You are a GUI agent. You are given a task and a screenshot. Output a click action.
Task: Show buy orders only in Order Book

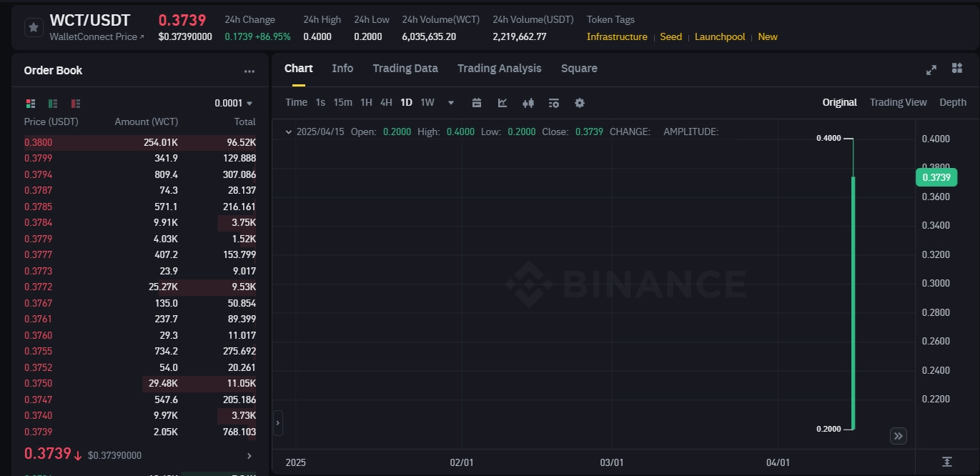52,104
